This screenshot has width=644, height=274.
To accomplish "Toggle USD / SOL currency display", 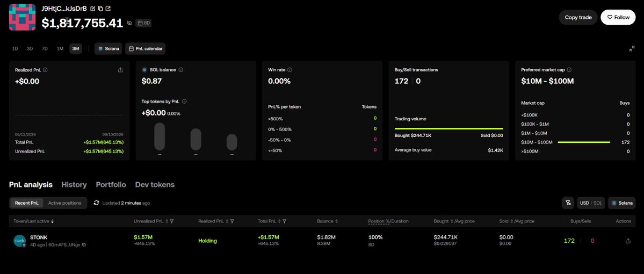I will [x=591, y=203].
